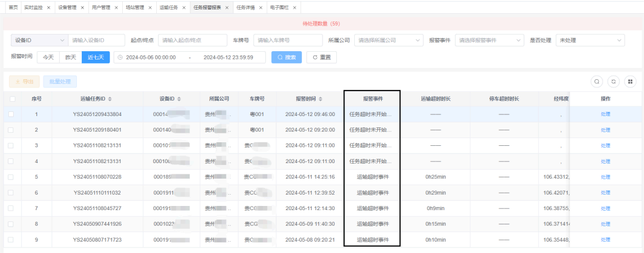Click the 批量处理 button

tap(60, 82)
